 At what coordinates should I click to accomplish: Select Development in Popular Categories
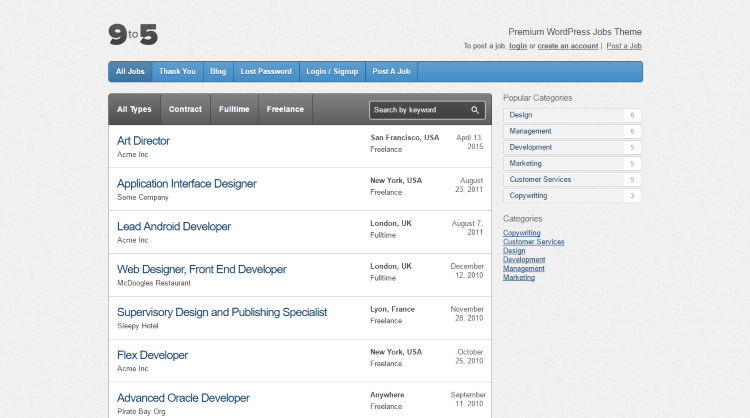click(572, 147)
